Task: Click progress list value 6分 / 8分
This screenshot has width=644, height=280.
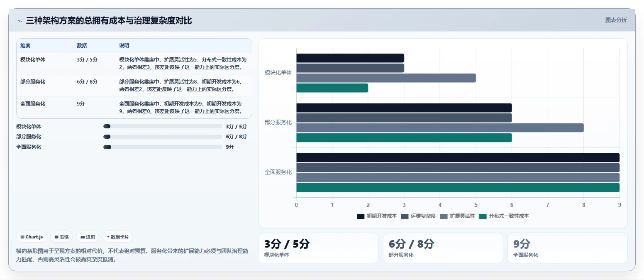Action: tap(237, 137)
